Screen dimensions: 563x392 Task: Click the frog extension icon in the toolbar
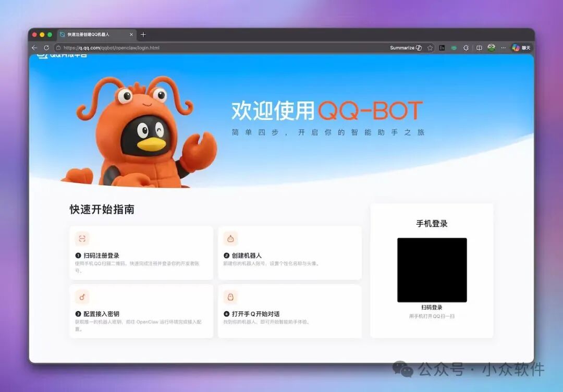pyautogui.click(x=491, y=47)
